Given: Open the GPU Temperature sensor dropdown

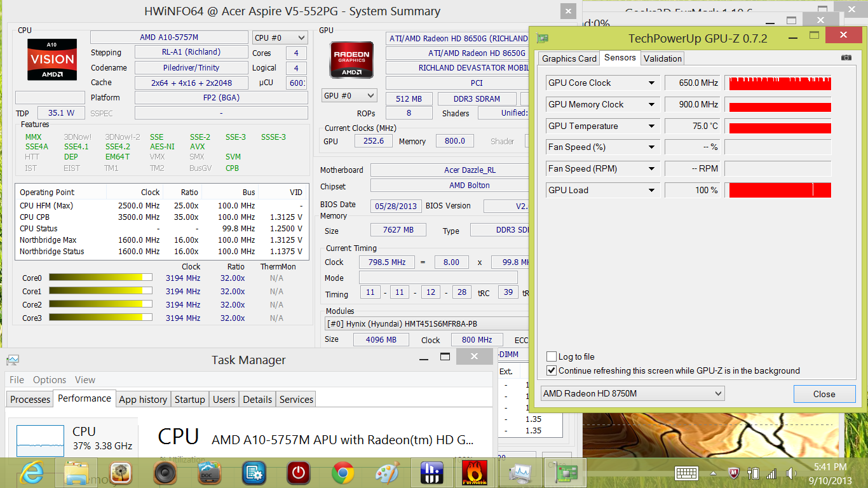Looking at the screenshot, I should click(651, 126).
